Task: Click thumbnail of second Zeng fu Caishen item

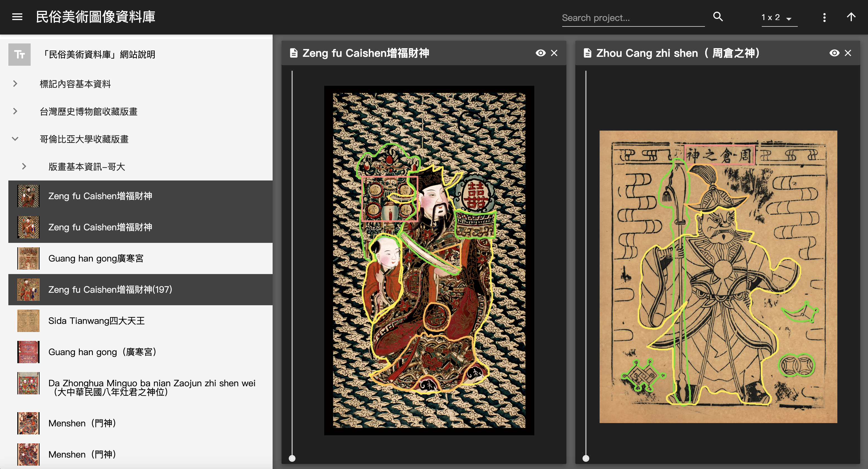Action: [28, 227]
